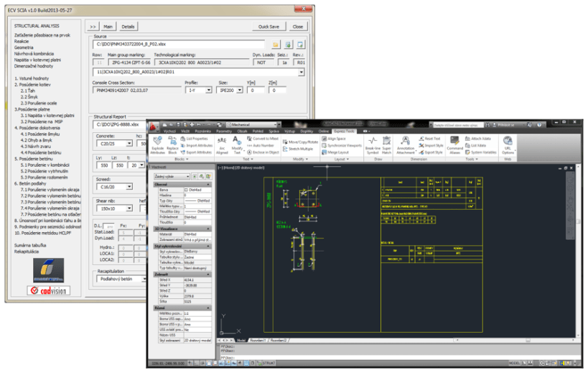Click the Y[m] input field
This screenshot has width=588, height=373.
point(256,91)
